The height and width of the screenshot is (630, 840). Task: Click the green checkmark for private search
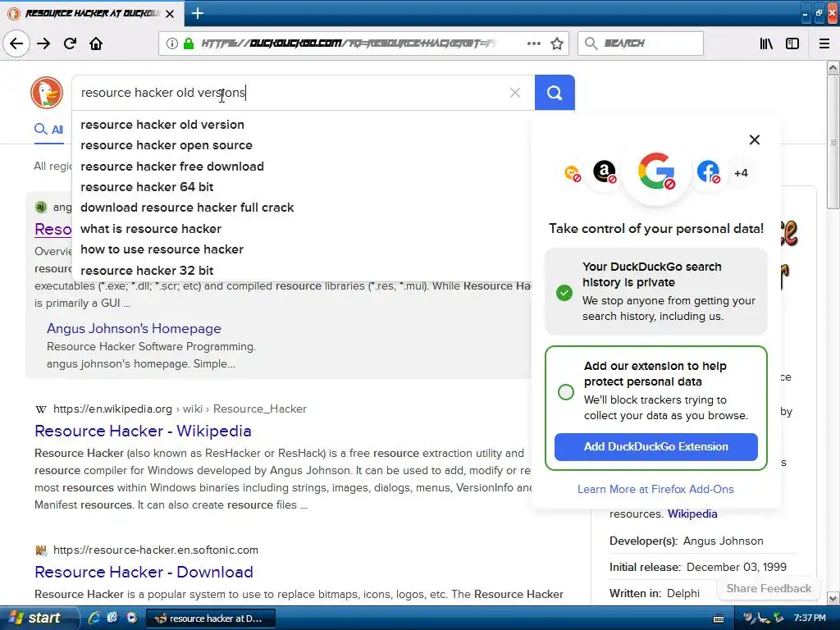(564, 293)
